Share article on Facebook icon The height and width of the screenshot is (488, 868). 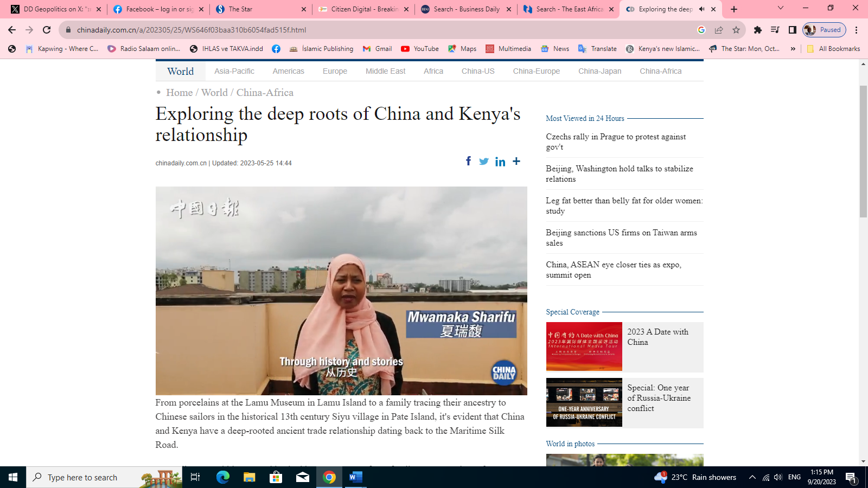coord(468,161)
